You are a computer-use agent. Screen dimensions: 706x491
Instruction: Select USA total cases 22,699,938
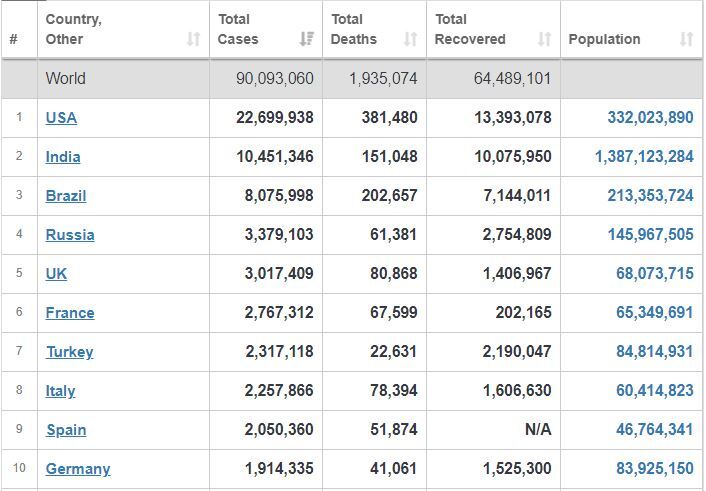pos(275,118)
